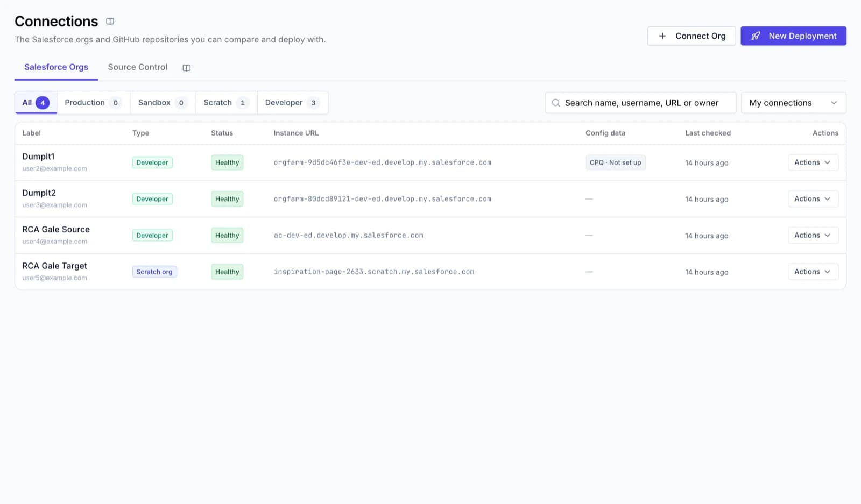Open Actions menu for RCA Gale Source
861x504 pixels.
pyautogui.click(x=813, y=236)
